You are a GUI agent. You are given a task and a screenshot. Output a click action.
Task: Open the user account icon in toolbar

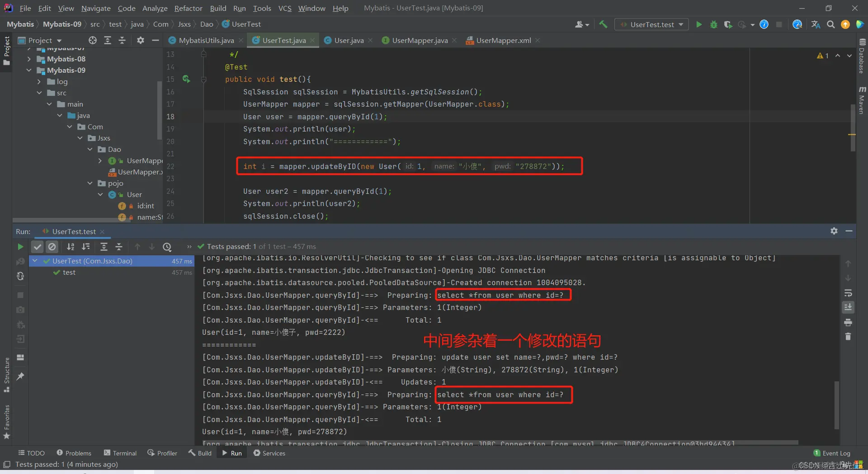(581, 24)
